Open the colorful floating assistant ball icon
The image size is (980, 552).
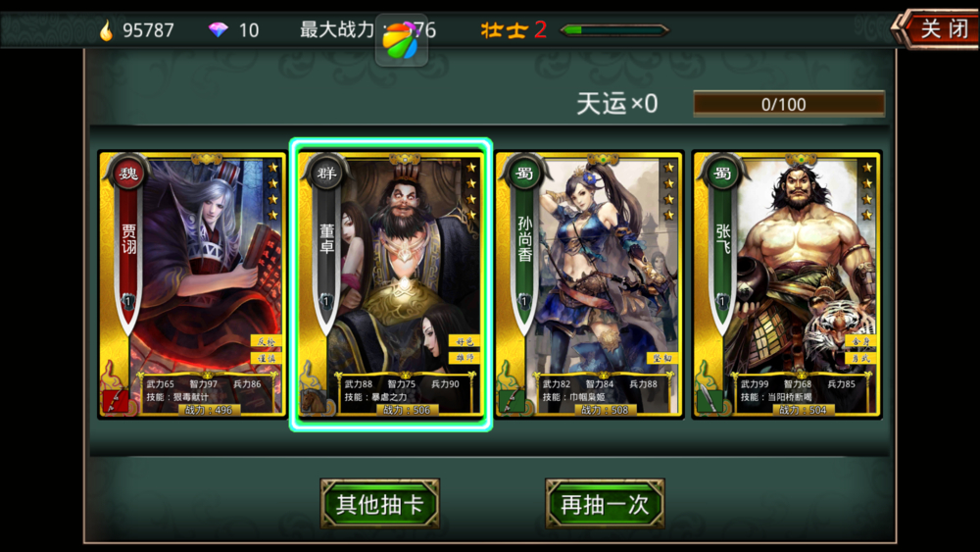tap(401, 40)
